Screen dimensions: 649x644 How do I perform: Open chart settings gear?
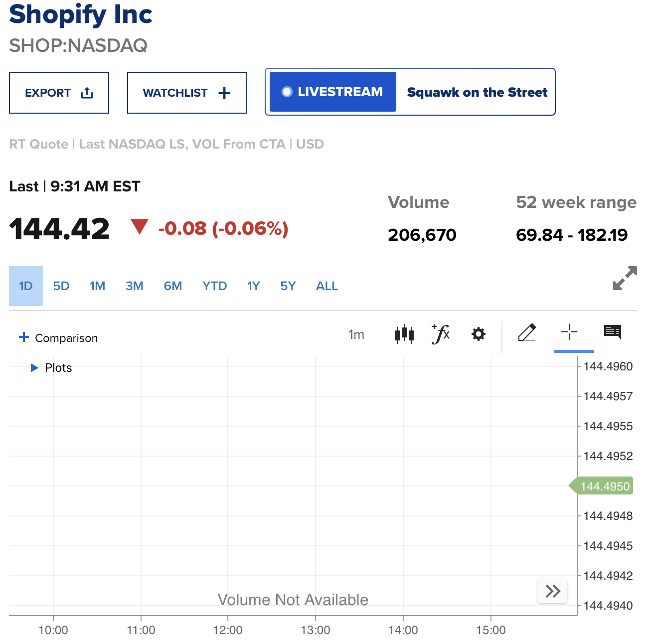pyautogui.click(x=478, y=334)
